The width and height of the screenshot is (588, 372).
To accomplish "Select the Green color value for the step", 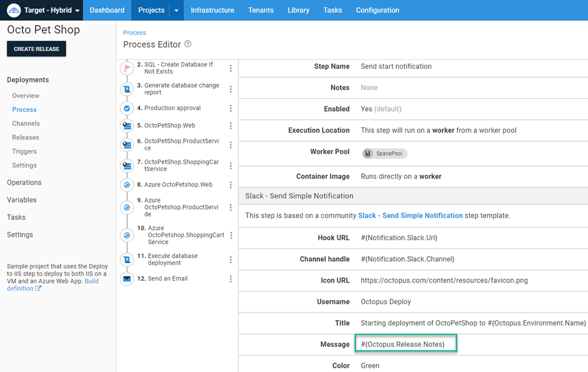I will point(370,365).
